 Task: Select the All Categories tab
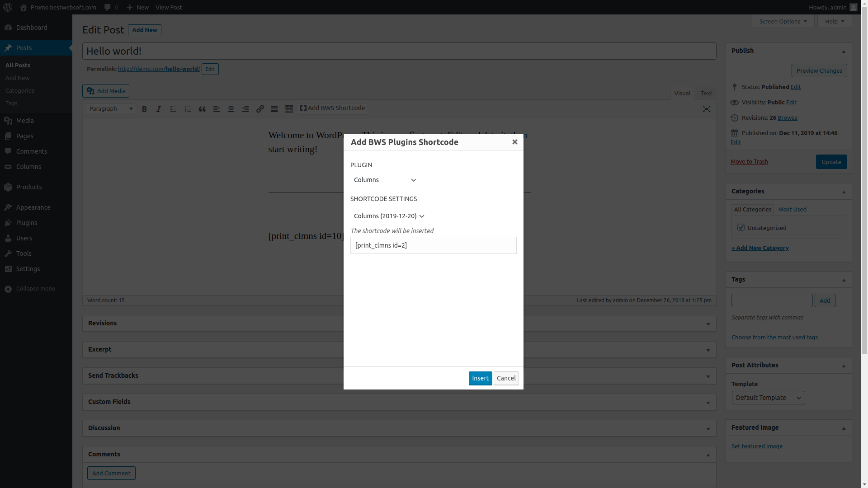point(753,210)
